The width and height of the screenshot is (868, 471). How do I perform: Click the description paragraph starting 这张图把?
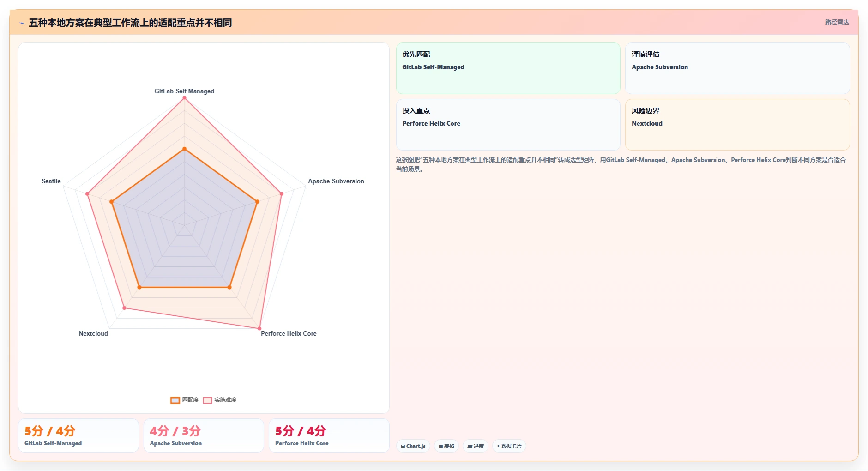[621, 164]
